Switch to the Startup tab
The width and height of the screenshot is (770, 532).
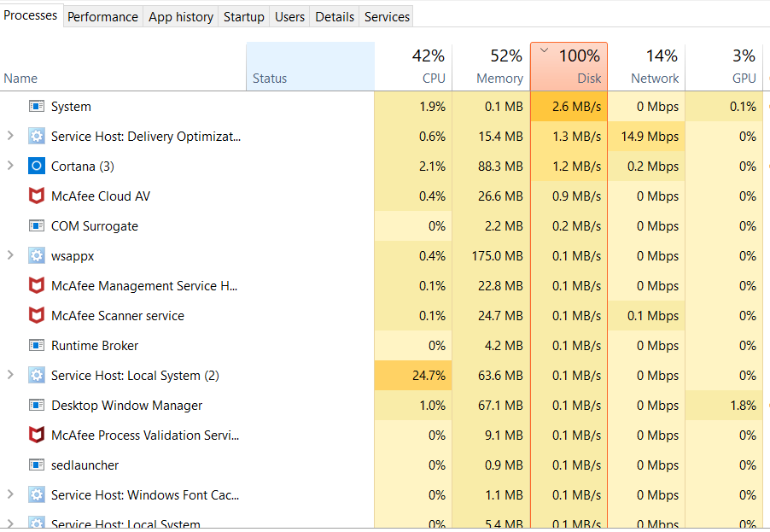[244, 17]
